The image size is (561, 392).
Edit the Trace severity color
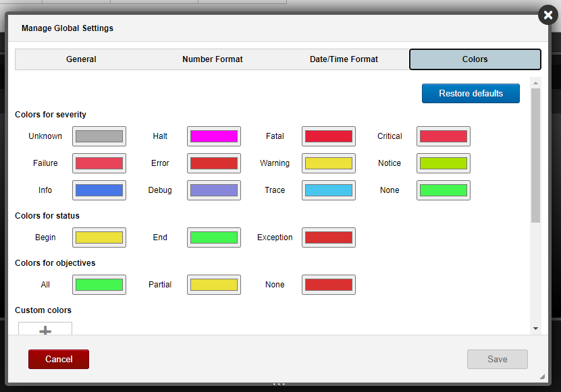(x=328, y=190)
